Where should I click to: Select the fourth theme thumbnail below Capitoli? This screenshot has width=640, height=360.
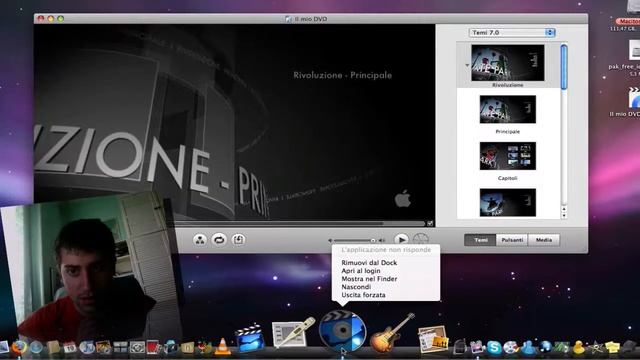pyautogui.click(x=507, y=202)
